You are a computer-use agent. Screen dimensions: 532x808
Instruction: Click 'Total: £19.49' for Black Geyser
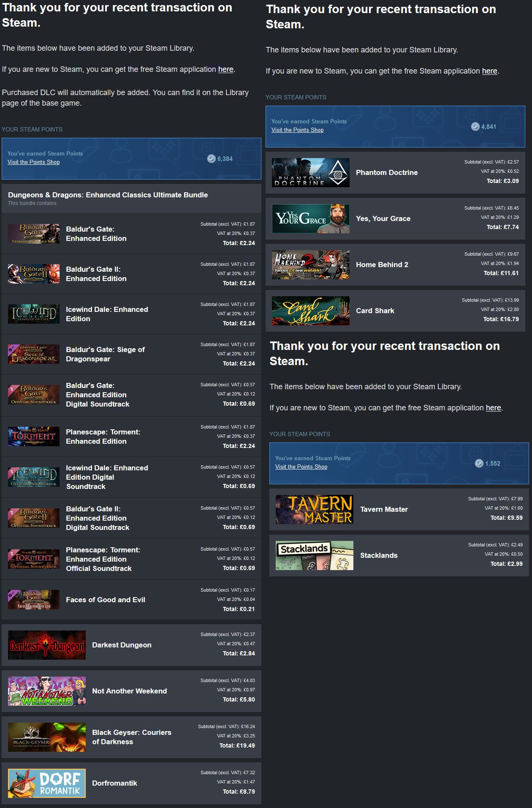coord(237,745)
